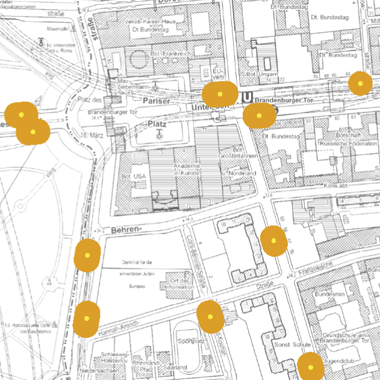
Task: Click the orange marker above the Sportplatz
Action: (210, 317)
